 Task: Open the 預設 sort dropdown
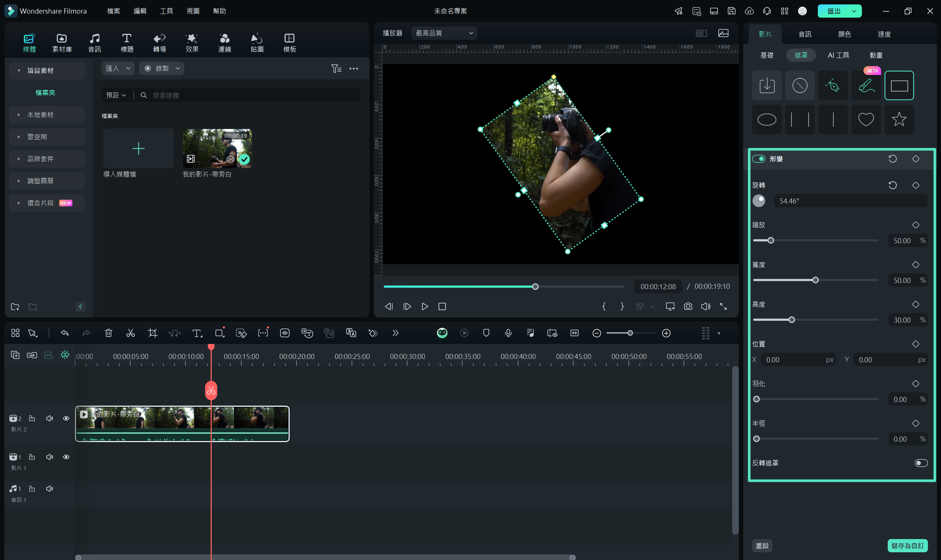tap(115, 95)
